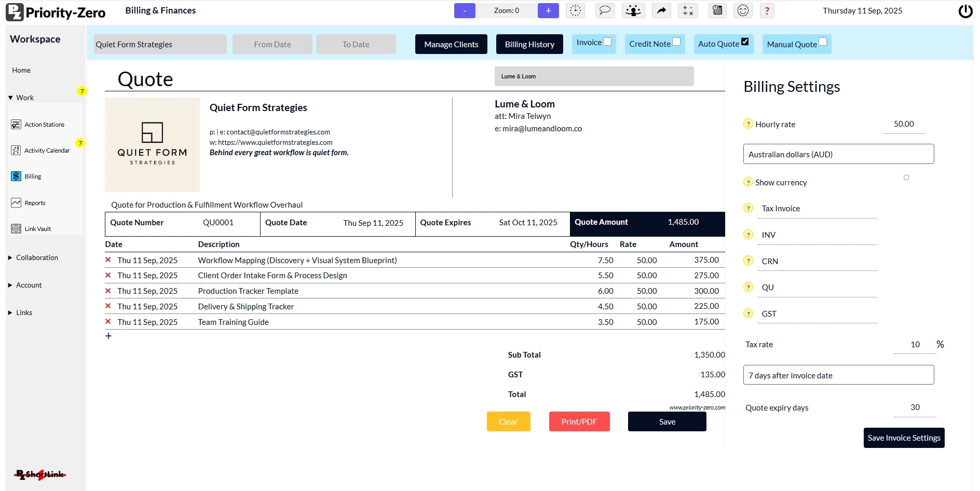
Task: Click the plus to add a line item
Action: (108, 336)
